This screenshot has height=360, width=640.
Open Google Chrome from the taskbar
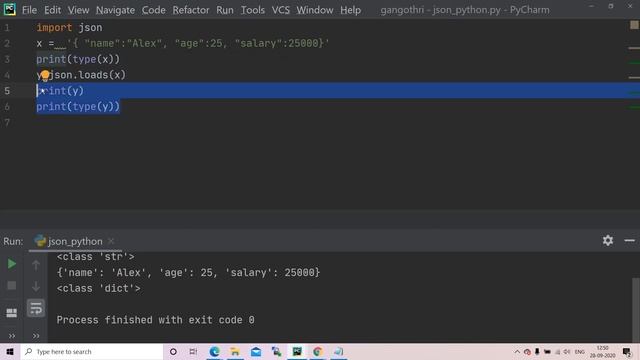click(318, 351)
